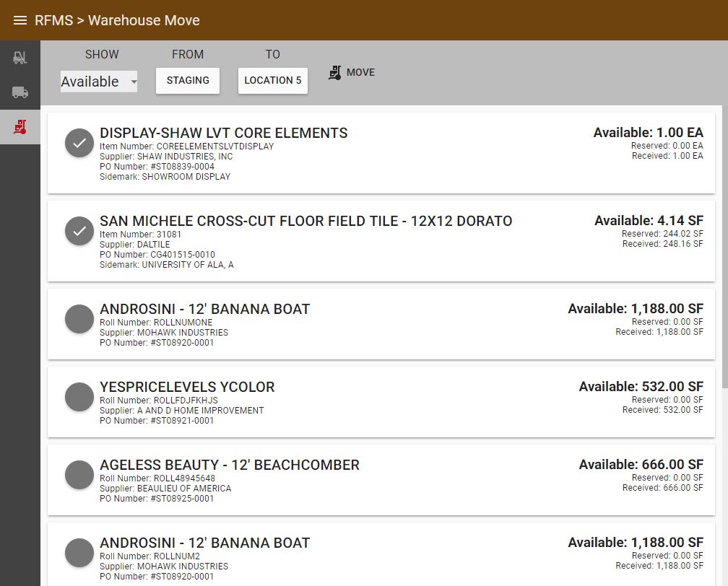Choose the TO destination LOCATION 5 button
The image size is (728, 586).
tap(273, 81)
